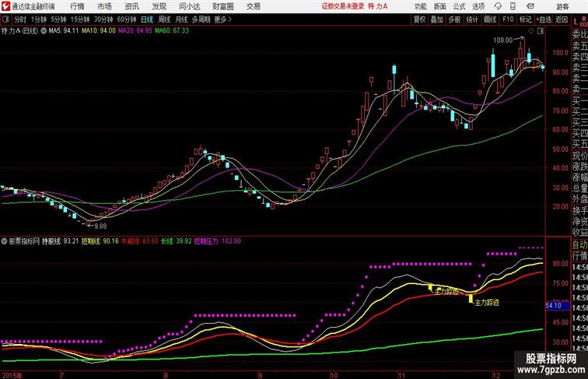
Task: Switch to 15分钟 period
Action: pyautogui.click(x=80, y=19)
